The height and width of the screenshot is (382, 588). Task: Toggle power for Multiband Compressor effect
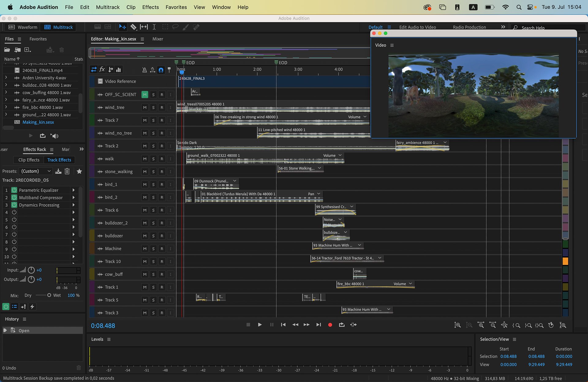click(14, 198)
